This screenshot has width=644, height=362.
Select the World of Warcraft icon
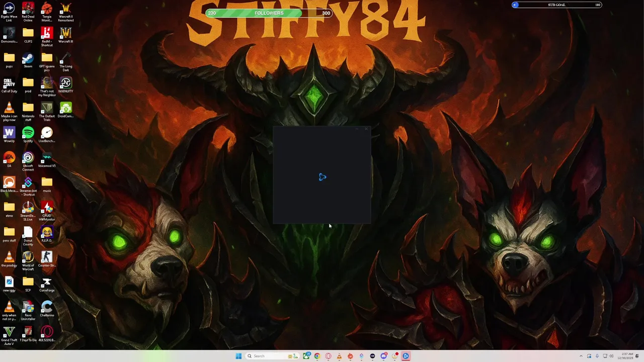click(28, 260)
